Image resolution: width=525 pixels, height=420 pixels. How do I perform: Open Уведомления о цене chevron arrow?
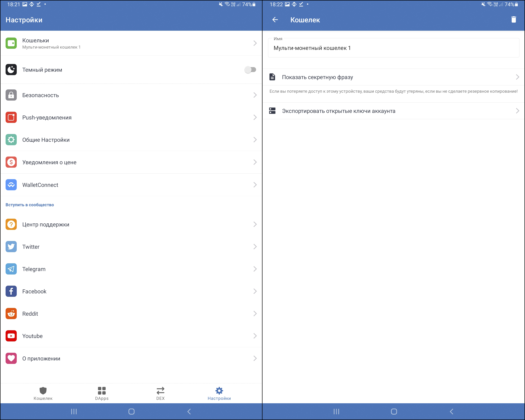[255, 162]
